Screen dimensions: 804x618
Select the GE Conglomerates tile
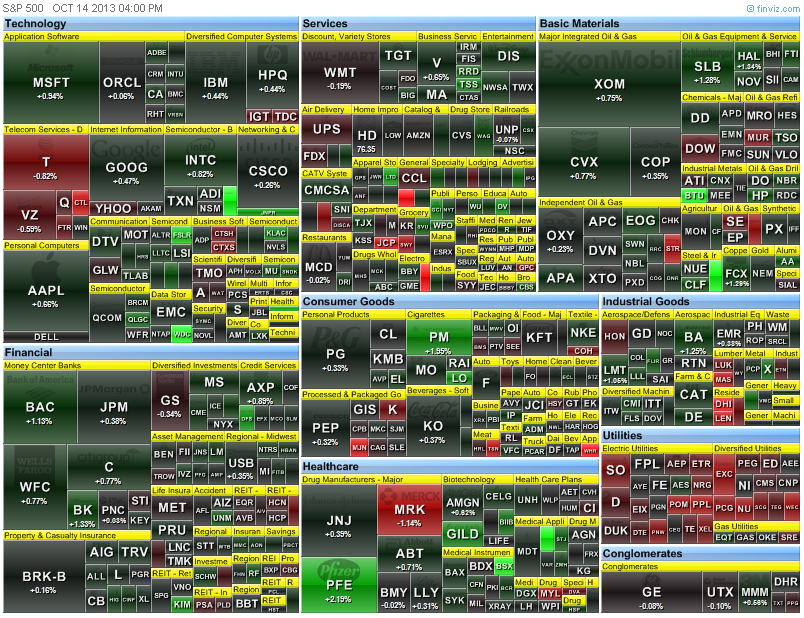pyautogui.click(x=651, y=593)
